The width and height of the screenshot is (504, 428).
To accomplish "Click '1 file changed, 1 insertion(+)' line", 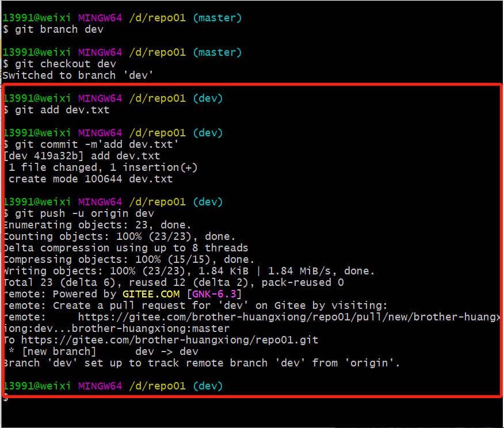I will coord(103,167).
